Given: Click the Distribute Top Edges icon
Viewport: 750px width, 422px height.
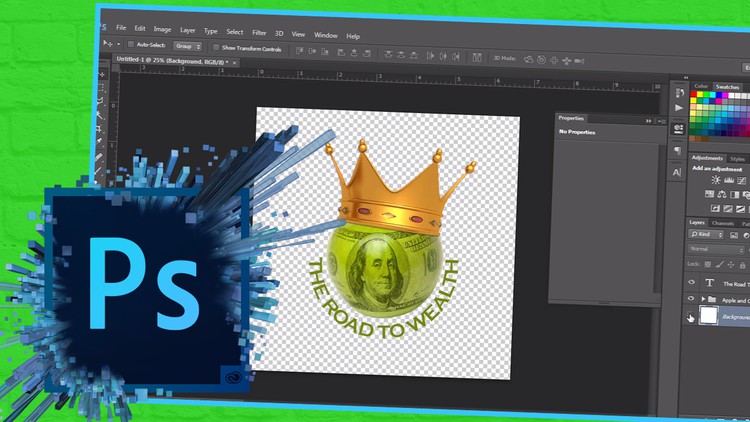Looking at the screenshot, I should click(388, 54).
